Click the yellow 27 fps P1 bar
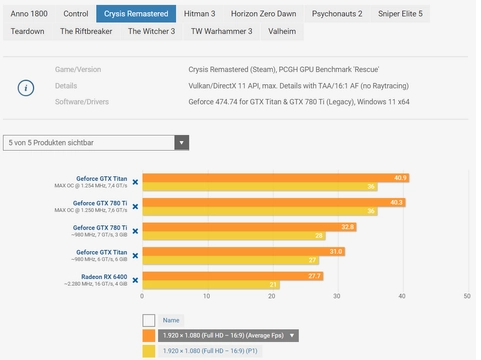 click(231, 260)
